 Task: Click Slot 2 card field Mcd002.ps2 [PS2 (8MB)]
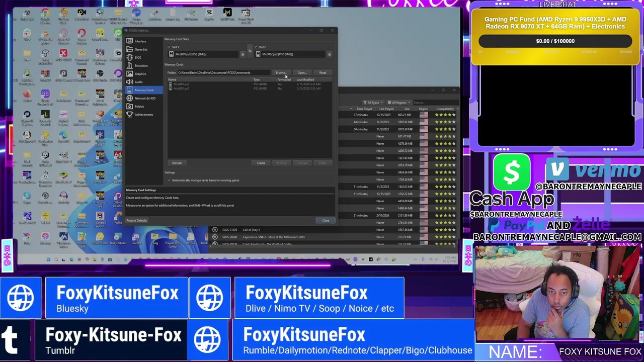(x=290, y=54)
